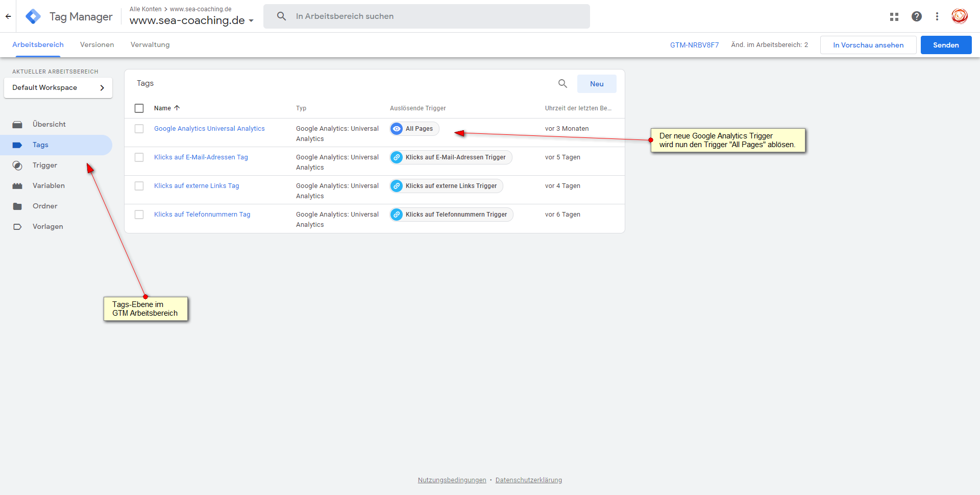This screenshot has height=495, width=980.
Task: Click the Trigger sidebar icon
Action: (17, 166)
